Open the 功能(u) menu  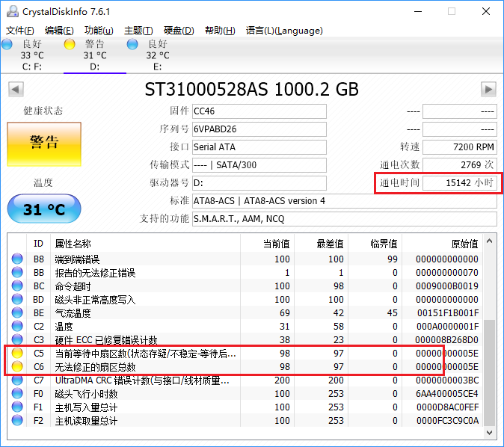click(99, 31)
